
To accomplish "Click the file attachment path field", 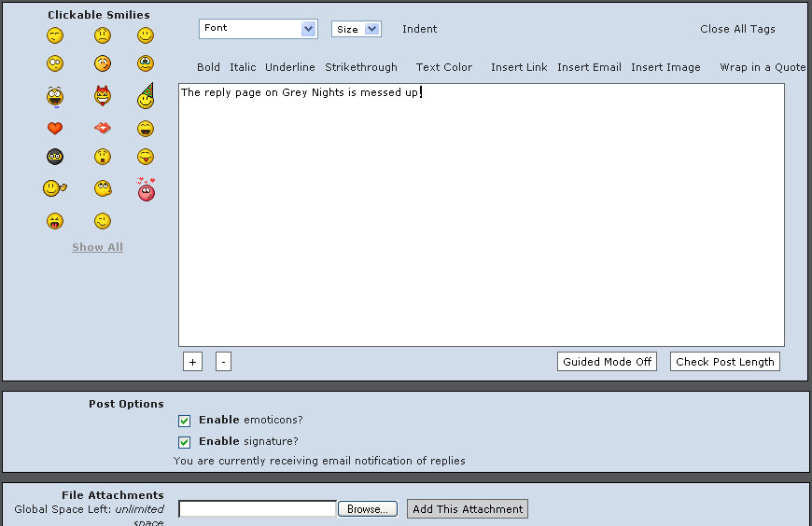I will [x=257, y=509].
